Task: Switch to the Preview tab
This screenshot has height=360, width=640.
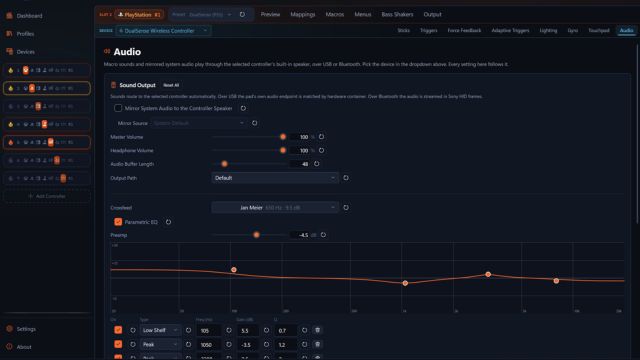Action: [x=270, y=14]
